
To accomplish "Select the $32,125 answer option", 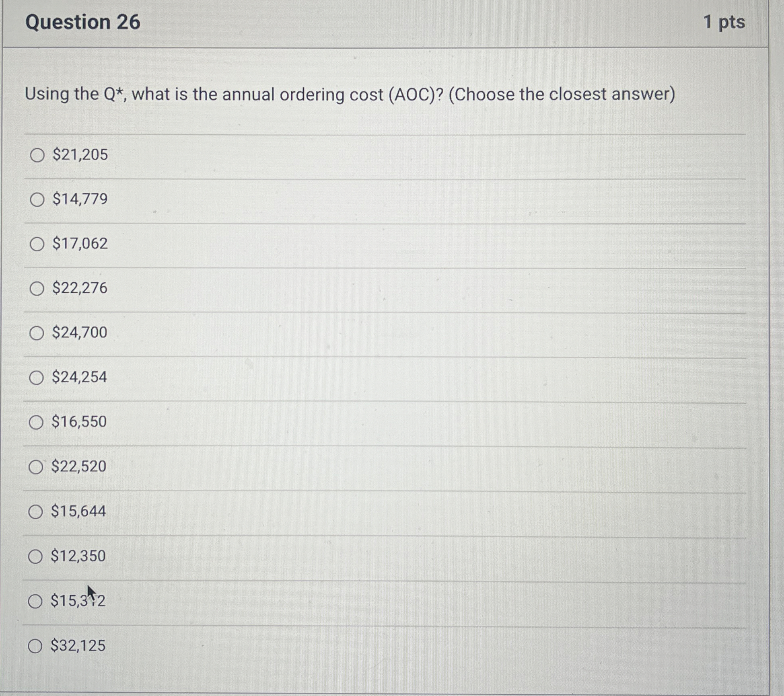I will click(37, 645).
